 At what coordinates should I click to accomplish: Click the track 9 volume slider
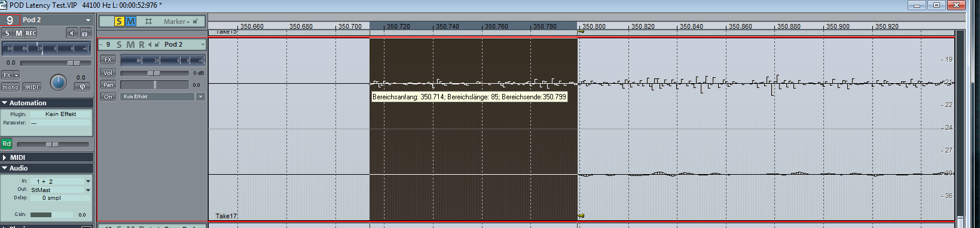pyautogui.click(x=155, y=73)
